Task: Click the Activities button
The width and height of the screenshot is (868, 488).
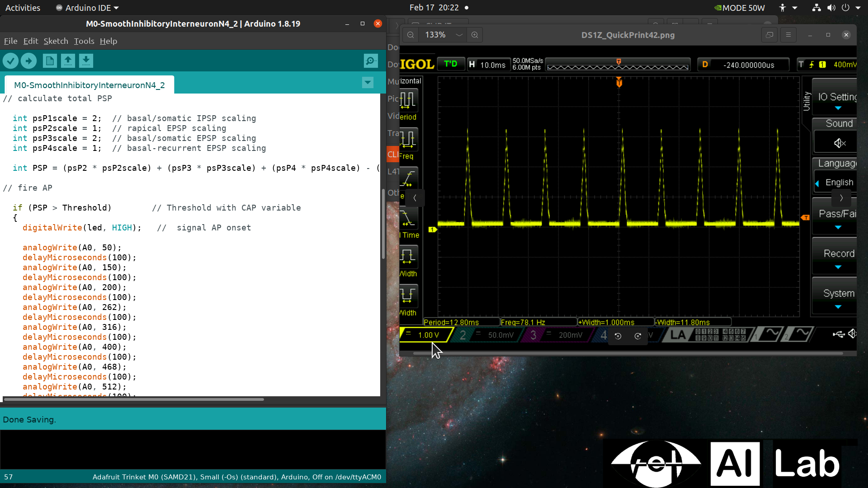Action: click(23, 8)
